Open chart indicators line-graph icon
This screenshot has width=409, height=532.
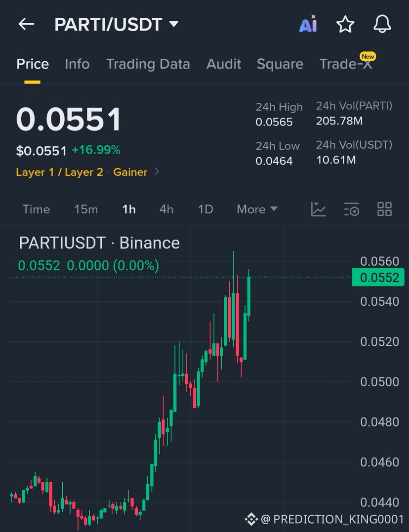319,209
